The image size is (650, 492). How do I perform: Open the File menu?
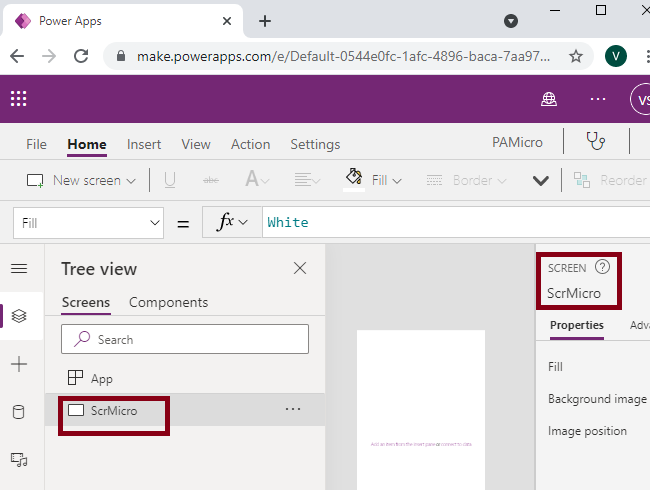[x=36, y=144]
